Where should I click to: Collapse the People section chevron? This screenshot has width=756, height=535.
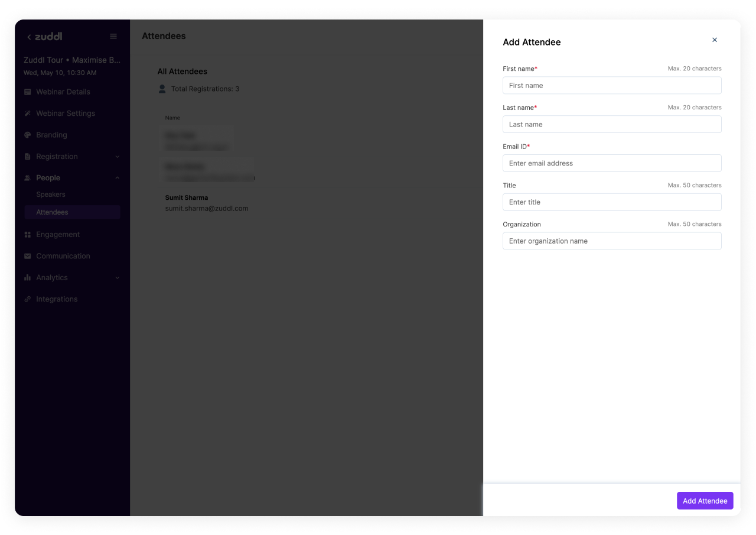tap(117, 178)
